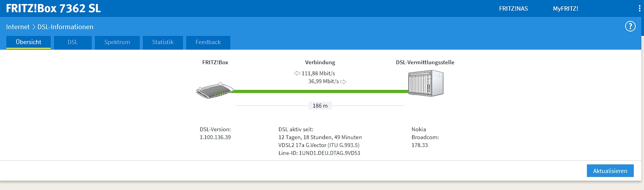Click the FRITZ!Box 7362 SL title

[x=54, y=8]
